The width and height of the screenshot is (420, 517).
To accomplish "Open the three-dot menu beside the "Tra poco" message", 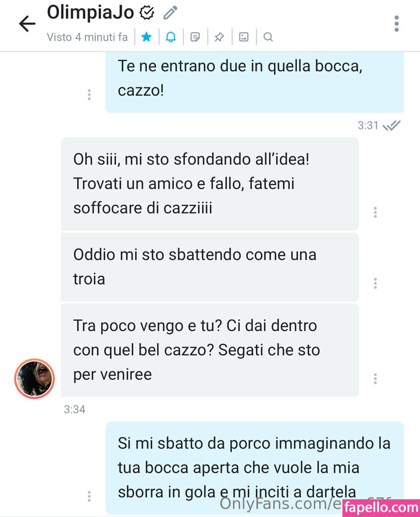I will point(375,379).
